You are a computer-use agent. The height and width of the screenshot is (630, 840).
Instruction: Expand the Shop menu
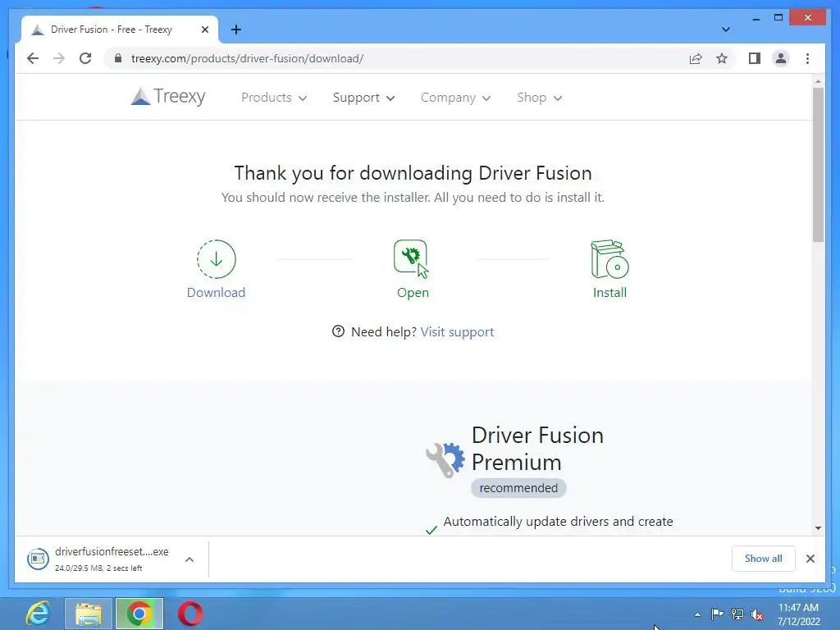[540, 98]
